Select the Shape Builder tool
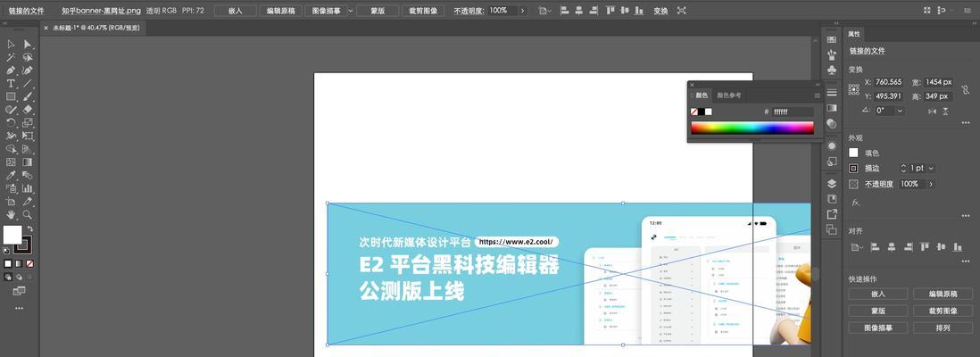Viewport: 980px width, 357px height. tap(11, 149)
